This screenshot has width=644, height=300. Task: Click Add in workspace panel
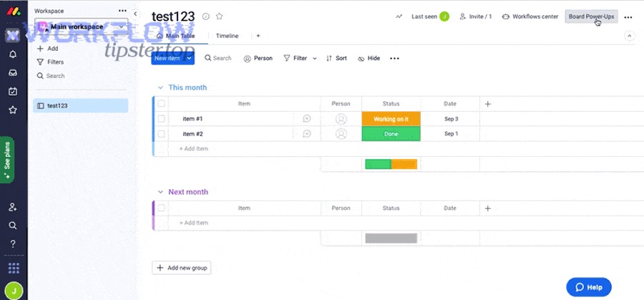coord(48,49)
